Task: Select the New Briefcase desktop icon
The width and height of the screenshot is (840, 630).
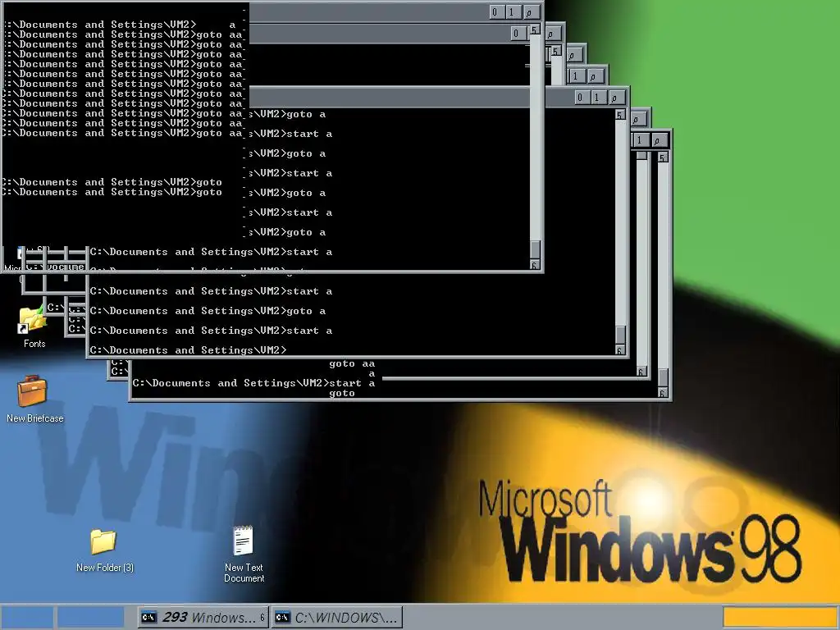Action: (34, 399)
